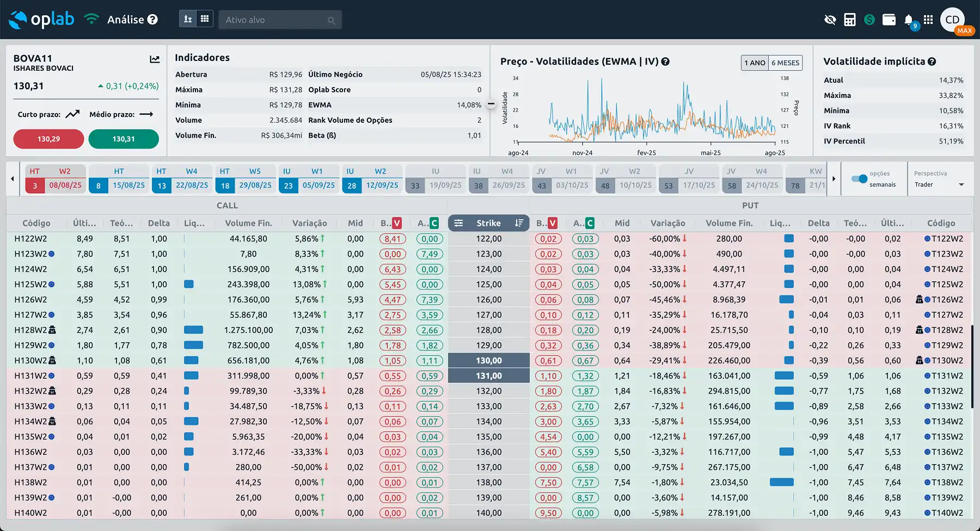The image size is (980, 531).
Task: Select the 08/08/25 expiration tab
Action: tap(56, 179)
